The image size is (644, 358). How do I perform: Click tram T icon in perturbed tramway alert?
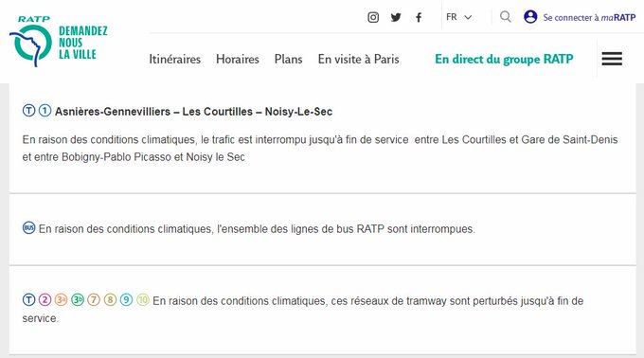pyautogui.click(x=28, y=299)
